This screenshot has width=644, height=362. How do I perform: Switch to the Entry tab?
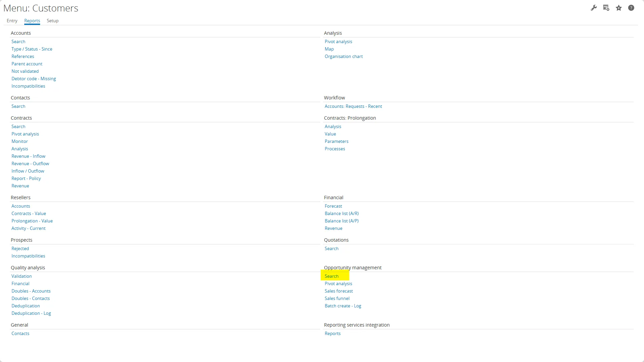click(12, 21)
